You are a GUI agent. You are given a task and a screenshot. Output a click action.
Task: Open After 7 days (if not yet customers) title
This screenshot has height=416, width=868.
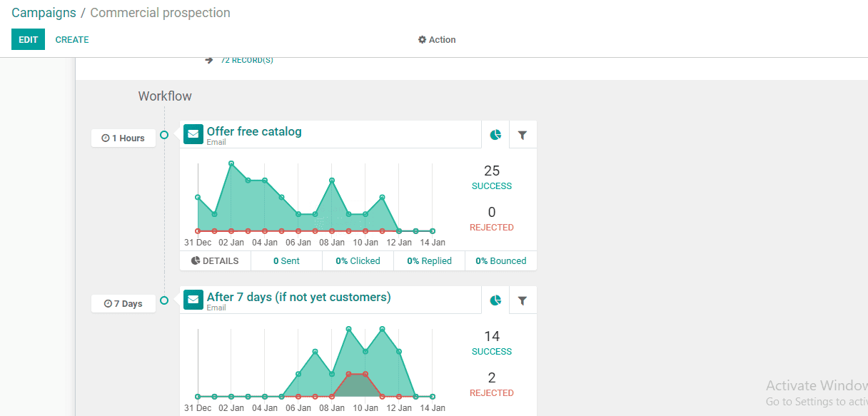[299, 297]
